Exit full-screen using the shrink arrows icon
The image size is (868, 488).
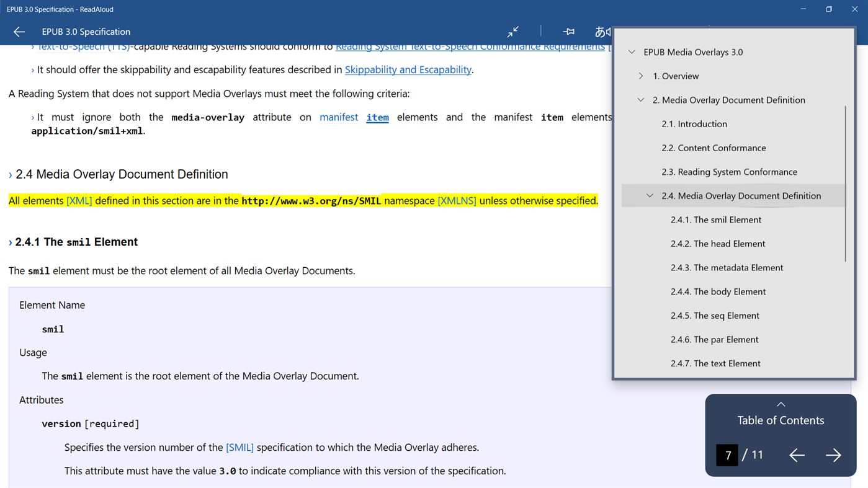(x=513, y=32)
